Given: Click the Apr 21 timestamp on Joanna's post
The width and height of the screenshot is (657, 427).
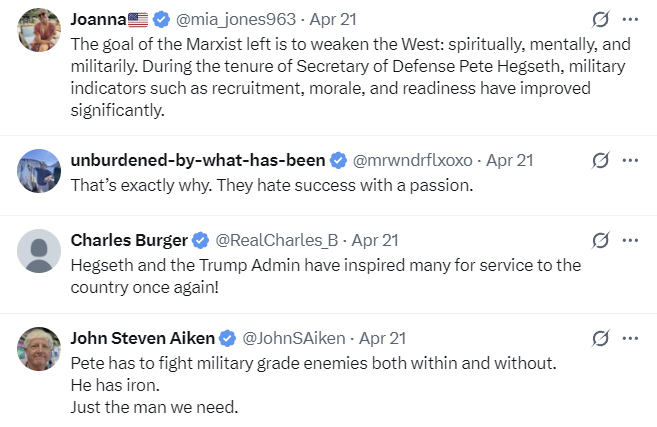Looking at the screenshot, I should point(332,19).
